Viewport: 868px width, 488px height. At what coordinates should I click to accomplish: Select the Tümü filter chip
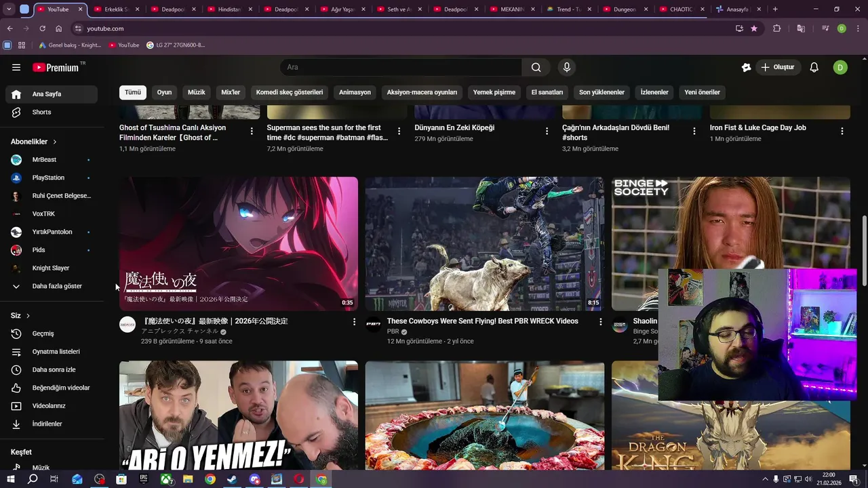[133, 92]
